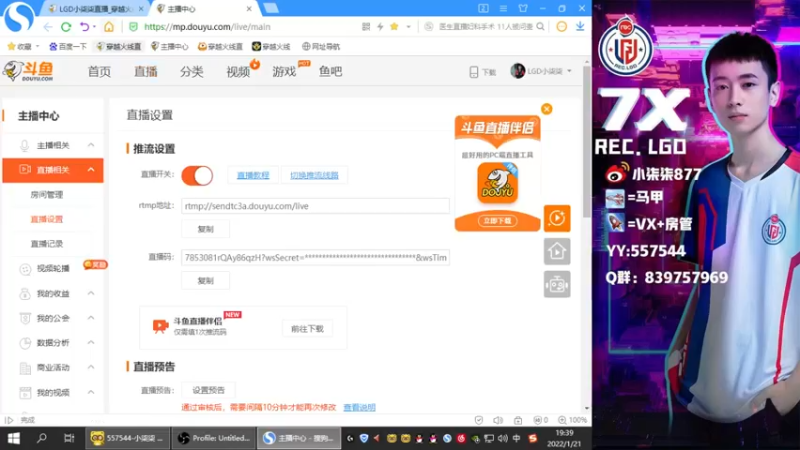Screen dimensions: 800x450
Task: Click the orange live-play floating icon
Action: click(557, 218)
